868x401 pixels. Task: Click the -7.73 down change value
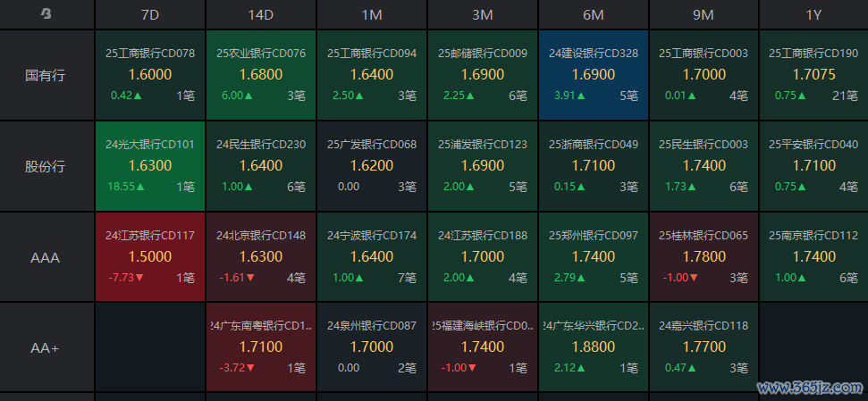pyautogui.click(x=126, y=278)
